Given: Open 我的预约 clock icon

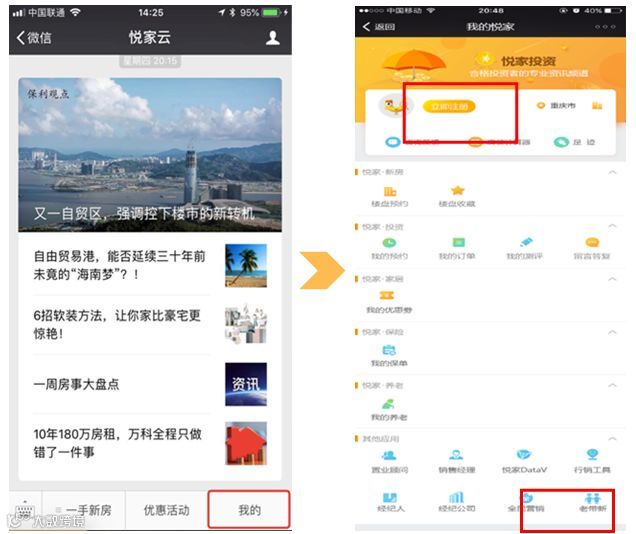Looking at the screenshot, I should pos(389,242).
